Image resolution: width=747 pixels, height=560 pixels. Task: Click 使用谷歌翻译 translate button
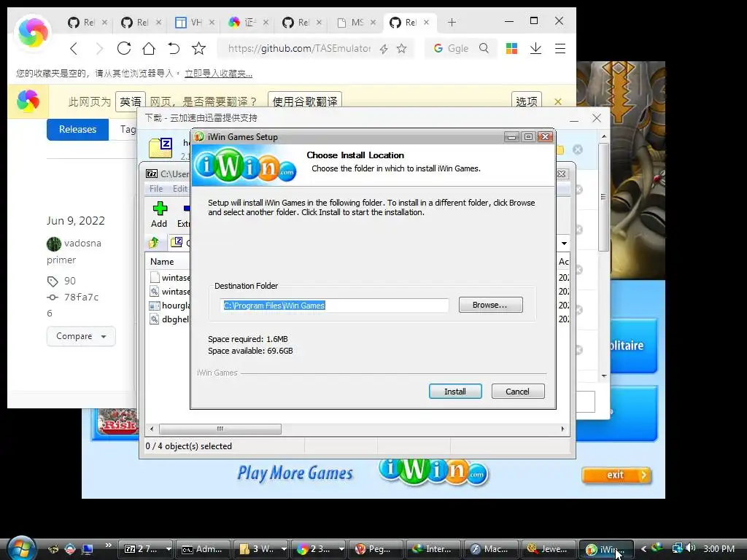(305, 101)
